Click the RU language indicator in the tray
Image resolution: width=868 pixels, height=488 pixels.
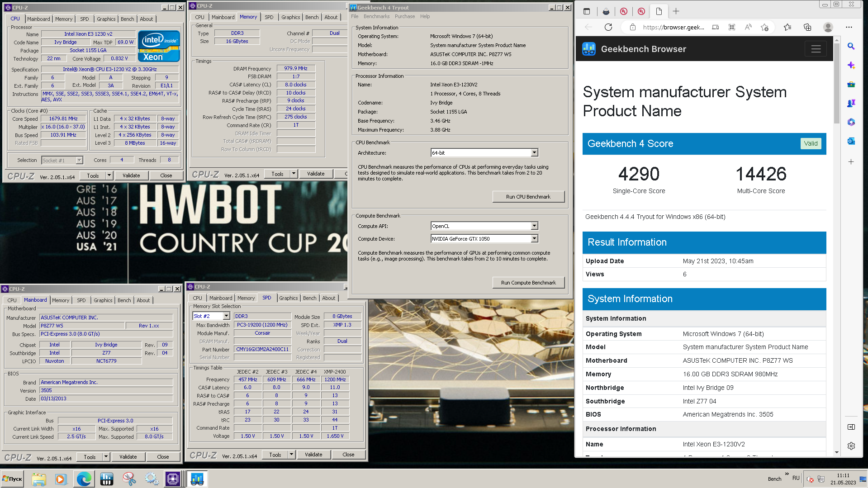tap(796, 478)
